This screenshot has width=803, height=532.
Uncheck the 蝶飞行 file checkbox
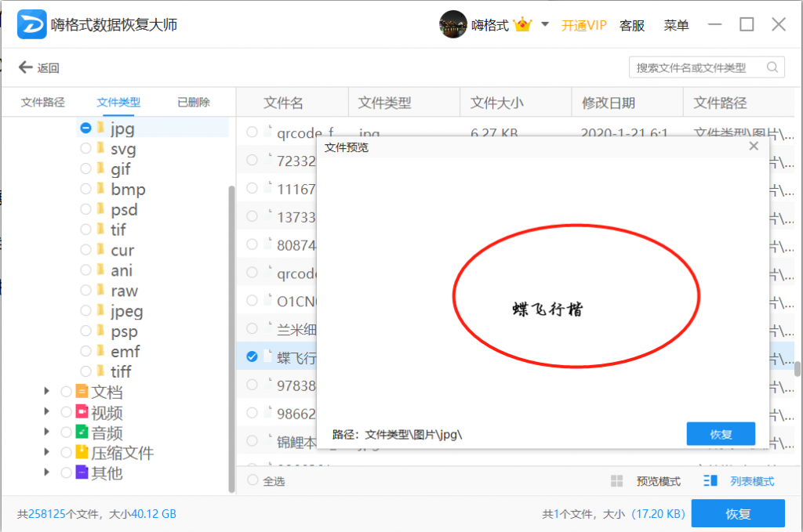point(252,356)
